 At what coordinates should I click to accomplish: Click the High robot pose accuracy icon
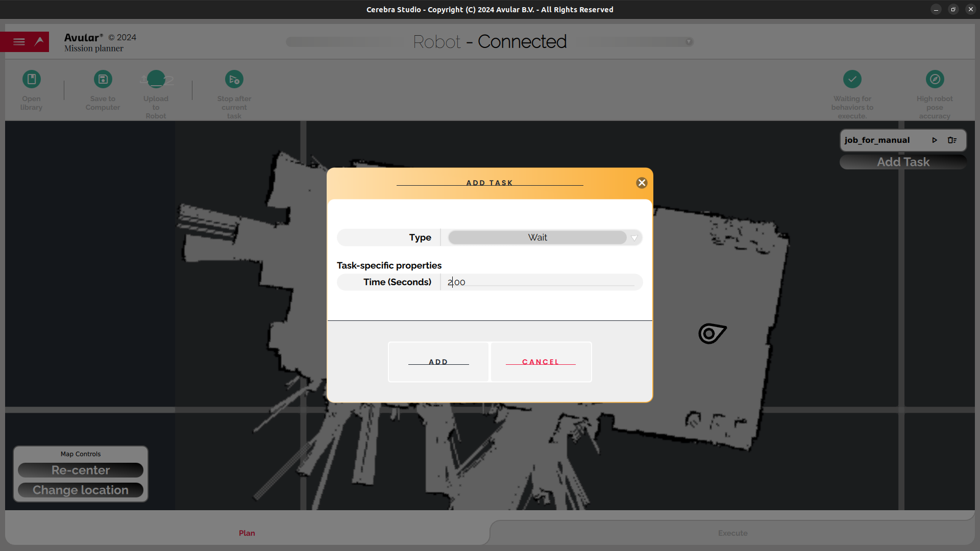point(935,79)
